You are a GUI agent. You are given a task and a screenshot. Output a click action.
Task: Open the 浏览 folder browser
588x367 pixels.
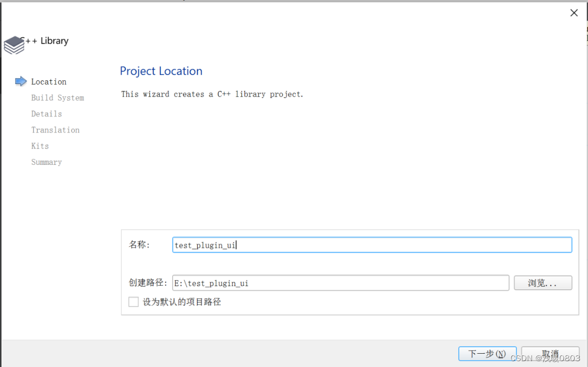(x=542, y=282)
